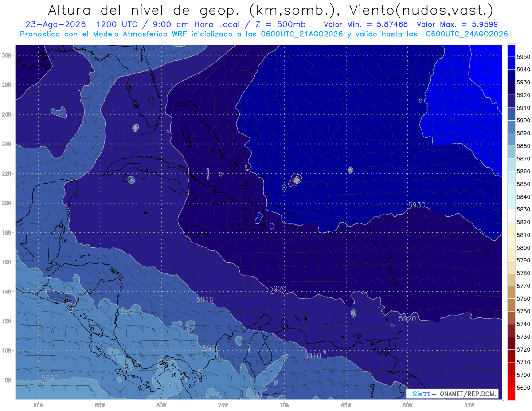Click legend swatch between 5890 and 5900
This screenshot has height=411, width=532.
click(x=511, y=126)
